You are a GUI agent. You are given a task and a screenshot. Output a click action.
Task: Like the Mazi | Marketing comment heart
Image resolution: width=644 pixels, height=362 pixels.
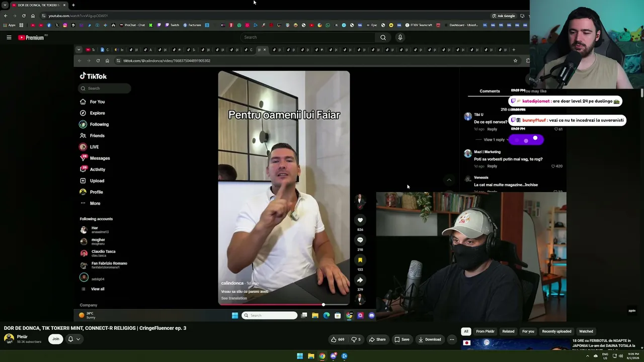click(x=553, y=166)
